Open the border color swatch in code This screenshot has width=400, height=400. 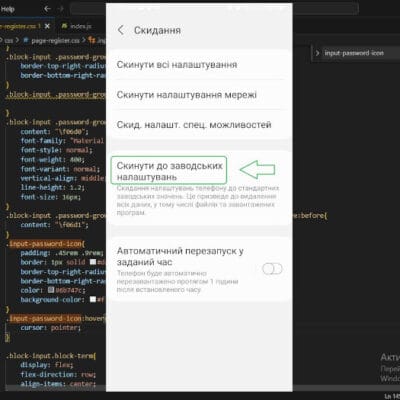pos(93,262)
